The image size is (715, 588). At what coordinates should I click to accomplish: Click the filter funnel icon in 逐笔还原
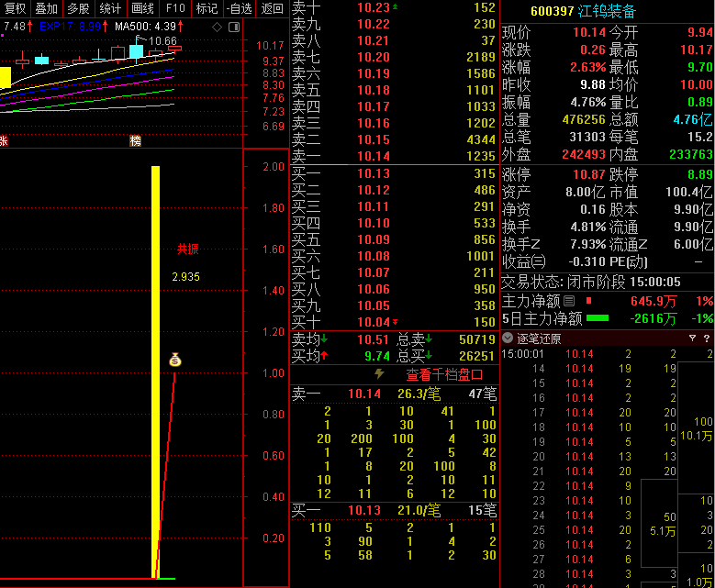coord(692,338)
